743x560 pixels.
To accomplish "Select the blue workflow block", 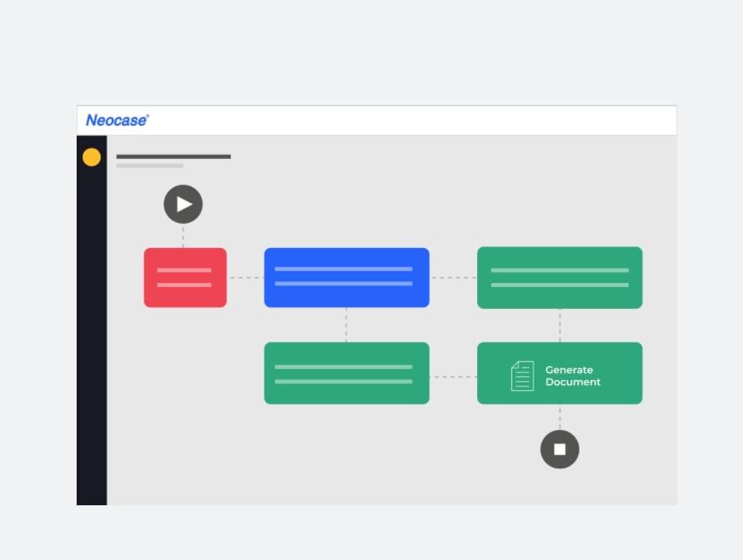I will coord(346,278).
